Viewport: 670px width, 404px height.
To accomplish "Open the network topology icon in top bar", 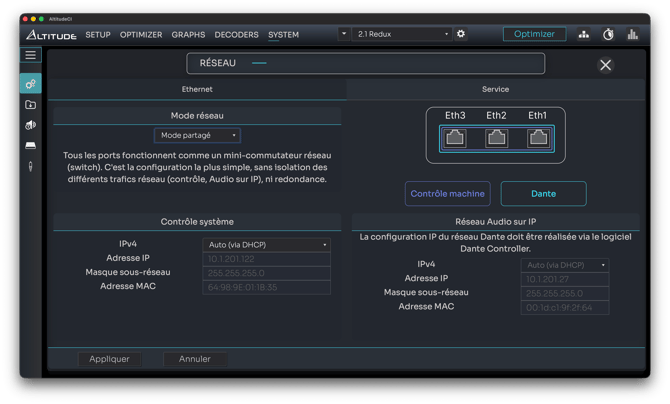I will tap(584, 34).
